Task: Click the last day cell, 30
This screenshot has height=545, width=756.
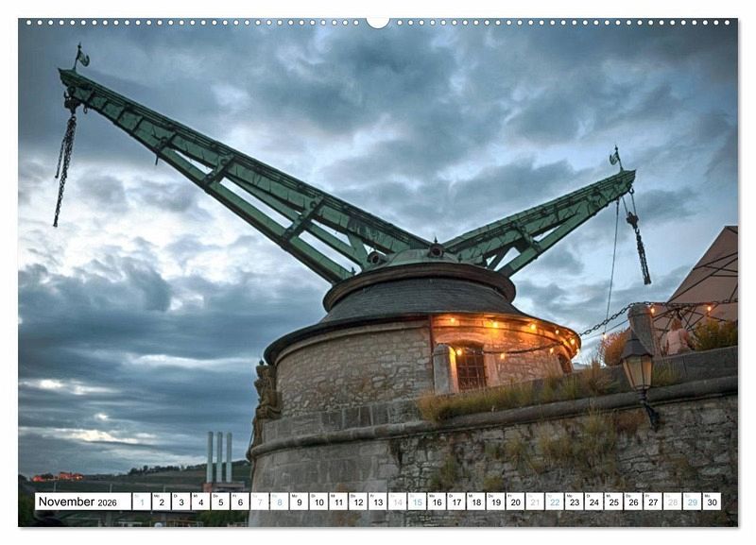Action: 712,502
